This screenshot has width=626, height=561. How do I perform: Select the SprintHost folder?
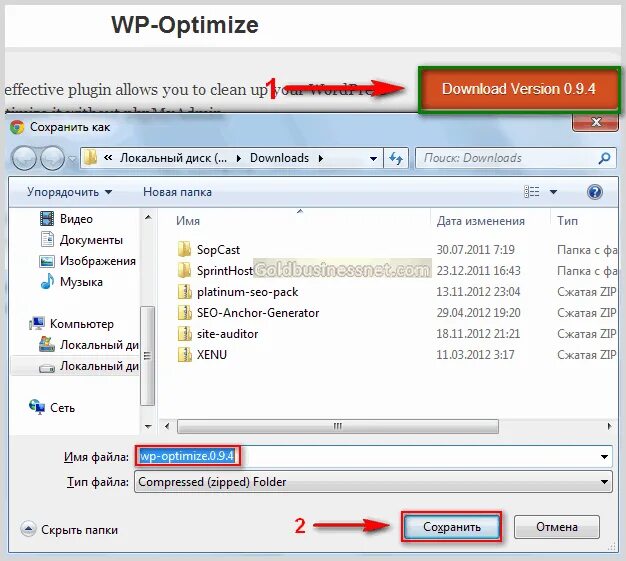[225, 271]
